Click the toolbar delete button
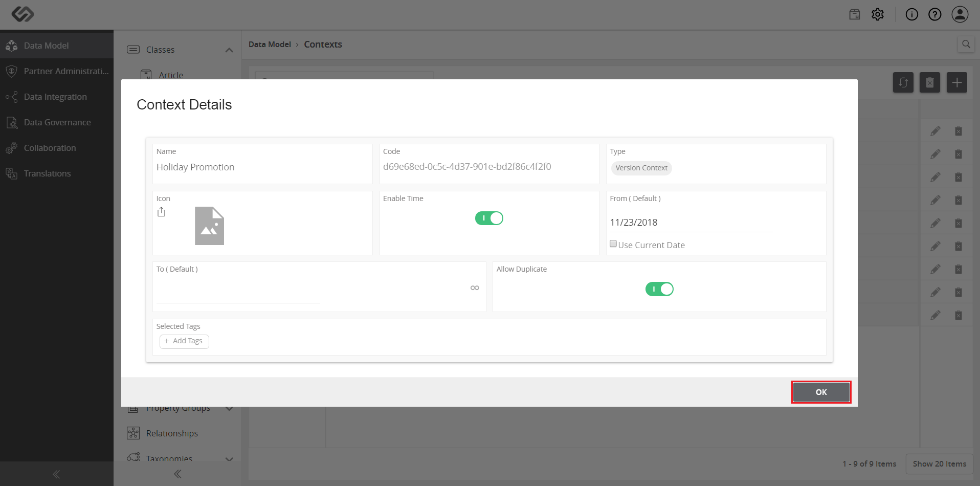This screenshot has width=980, height=486. click(x=930, y=82)
